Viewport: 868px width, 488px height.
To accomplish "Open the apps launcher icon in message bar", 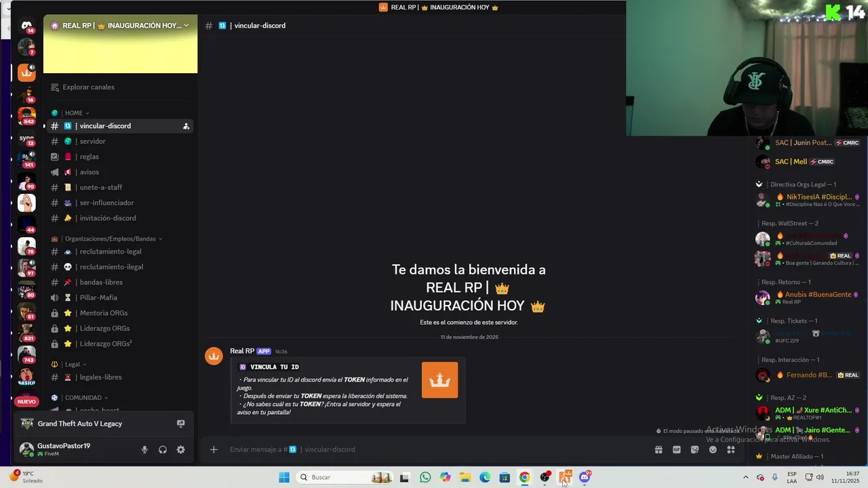I will [730, 449].
